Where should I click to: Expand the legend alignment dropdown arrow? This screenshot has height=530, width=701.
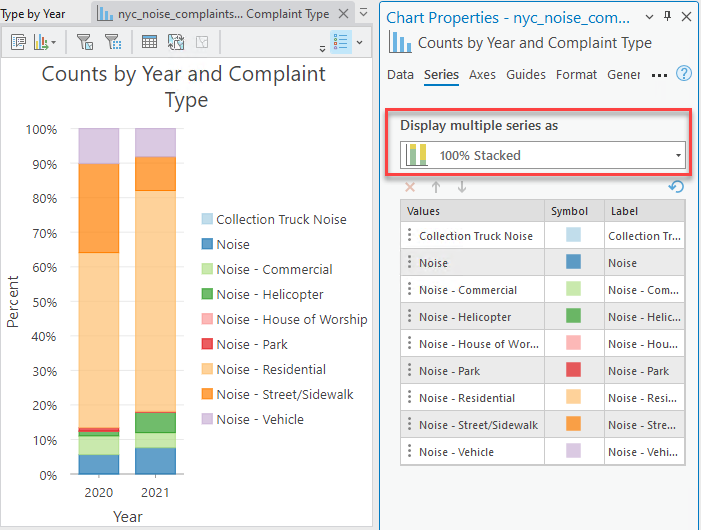coord(359,42)
